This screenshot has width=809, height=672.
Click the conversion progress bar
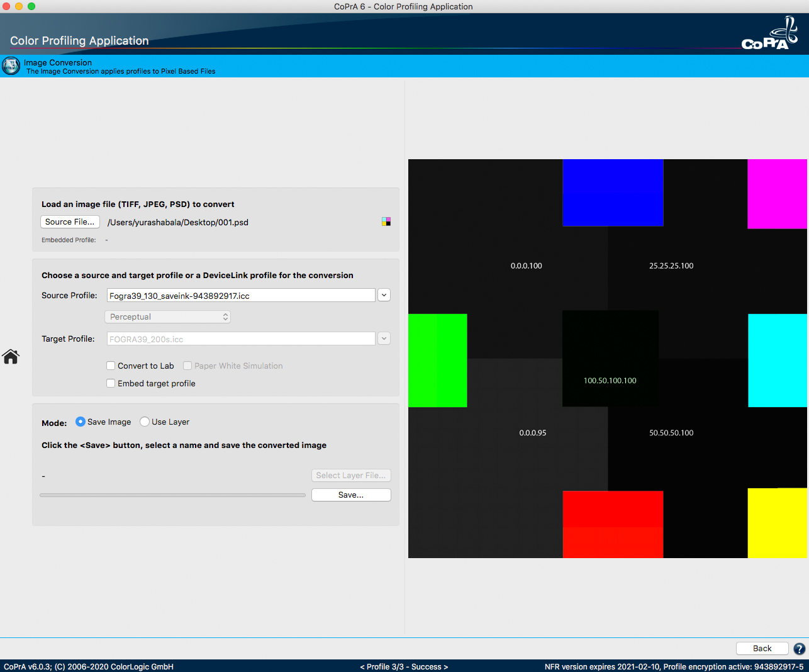(172, 495)
